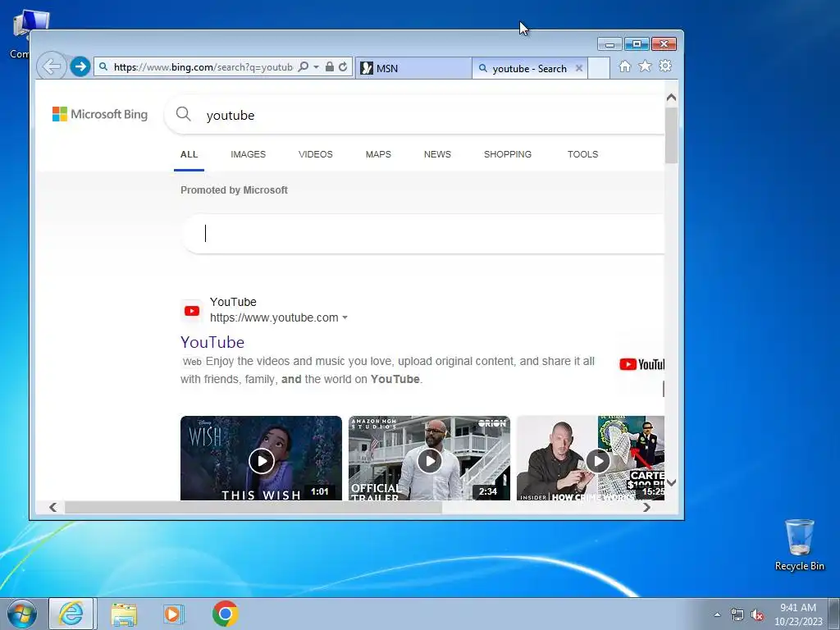The image size is (840, 630).
Task: Click the YouTube logo image on the right
Action: point(641,365)
